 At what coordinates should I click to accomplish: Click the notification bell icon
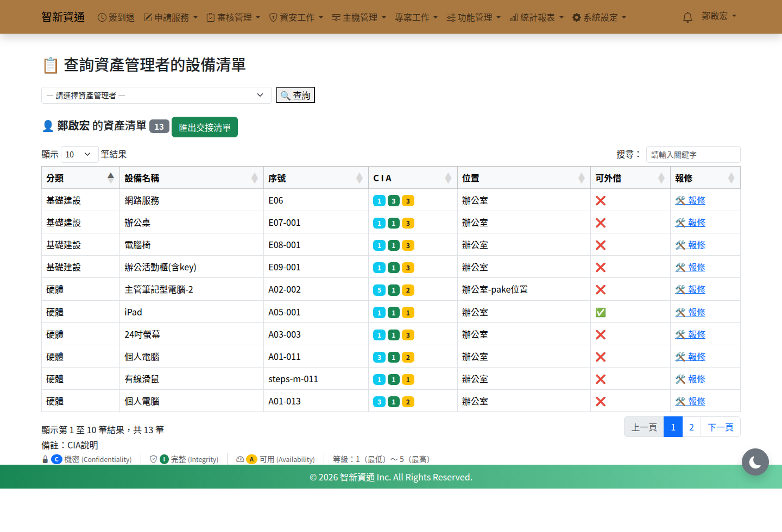click(x=688, y=17)
